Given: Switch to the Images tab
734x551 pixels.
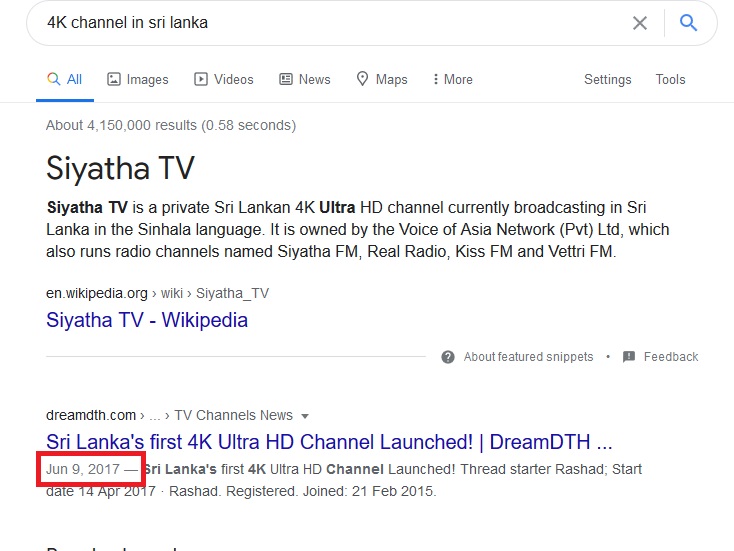Looking at the screenshot, I should click(138, 80).
